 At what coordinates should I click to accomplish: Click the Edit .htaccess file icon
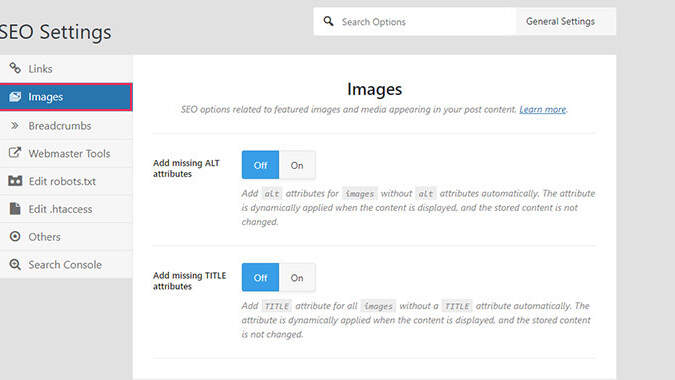(15, 208)
